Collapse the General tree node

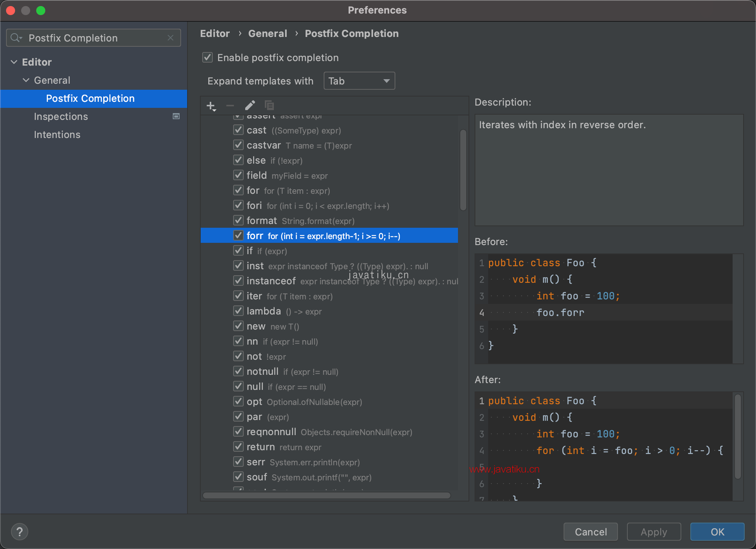(26, 80)
